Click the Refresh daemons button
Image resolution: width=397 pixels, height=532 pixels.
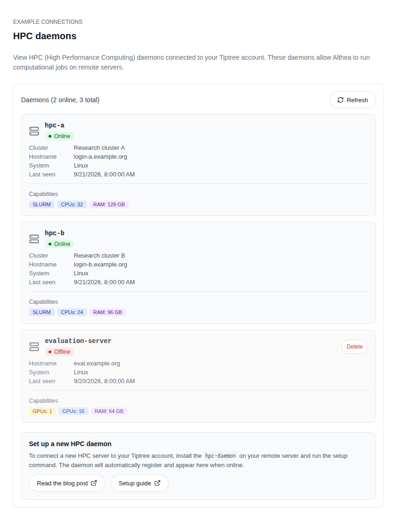click(x=353, y=100)
